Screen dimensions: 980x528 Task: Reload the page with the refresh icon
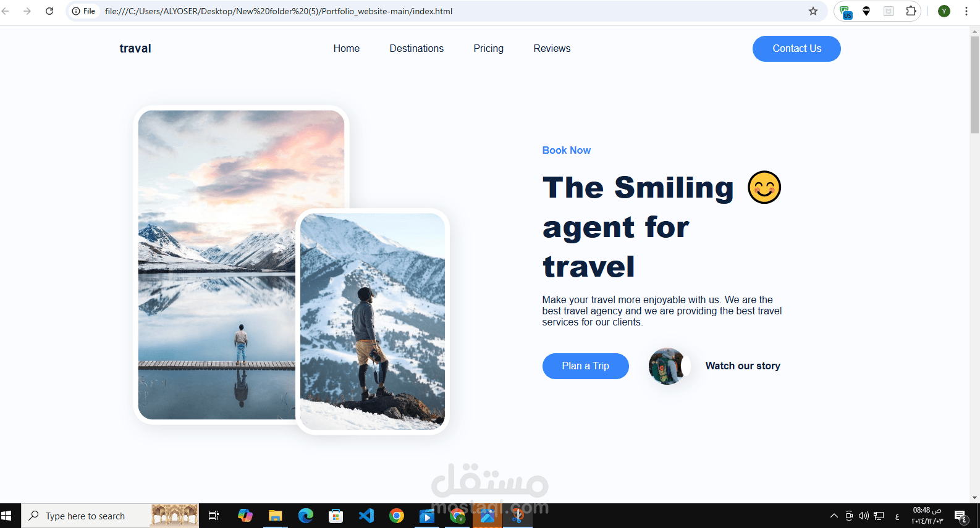tap(49, 11)
